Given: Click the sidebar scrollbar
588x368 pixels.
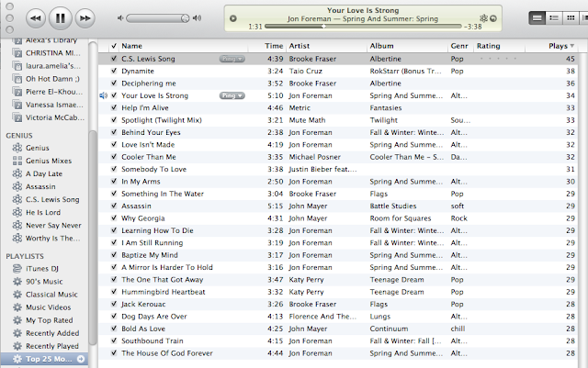Looking at the screenshot, I should click(93, 237).
